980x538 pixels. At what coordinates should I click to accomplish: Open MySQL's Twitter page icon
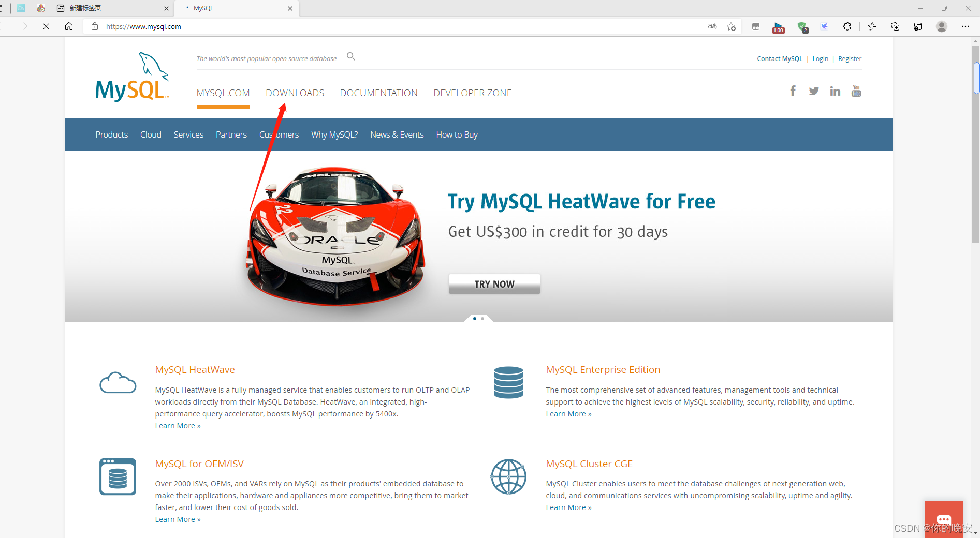pyautogui.click(x=814, y=91)
